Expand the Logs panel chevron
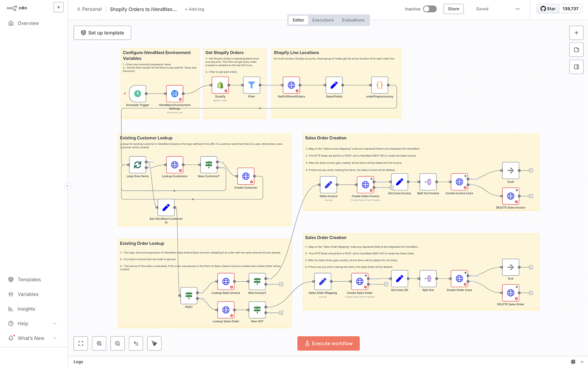This screenshot has height=367, width=588. (582, 362)
